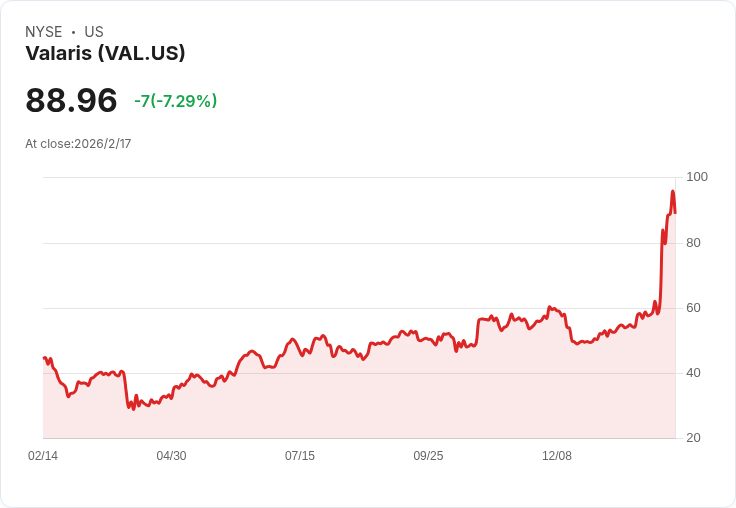Click the 09/25 date marker
Viewport: 736px width, 508px height.
428,456
